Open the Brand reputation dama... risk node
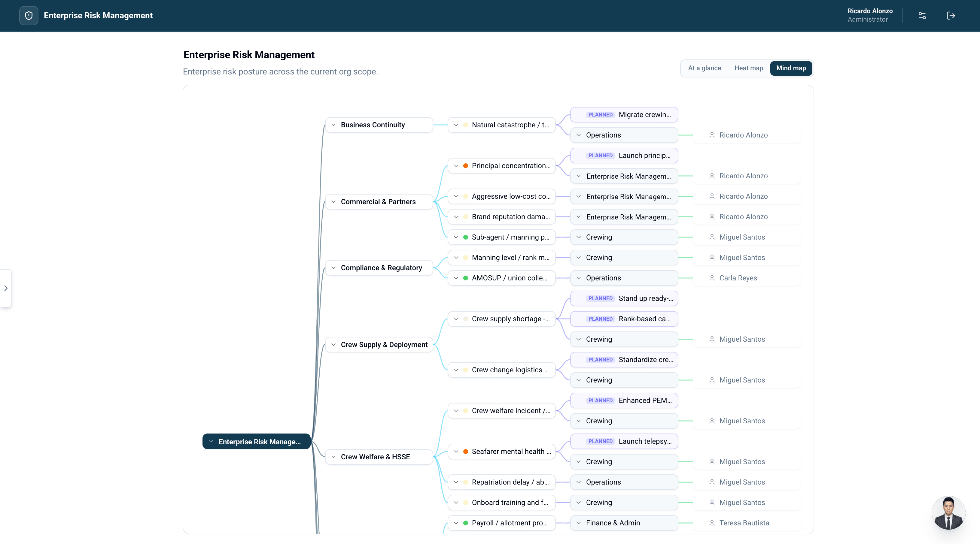 coord(502,217)
